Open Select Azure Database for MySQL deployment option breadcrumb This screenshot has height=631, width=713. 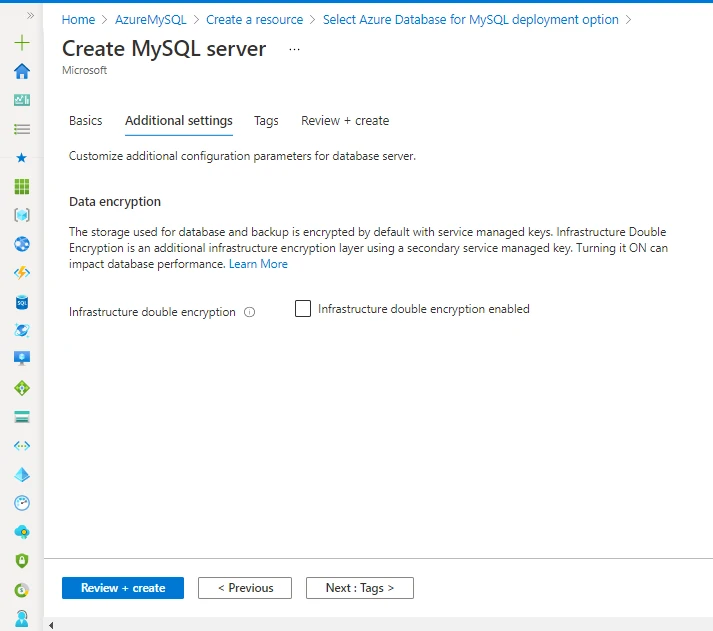click(x=471, y=20)
